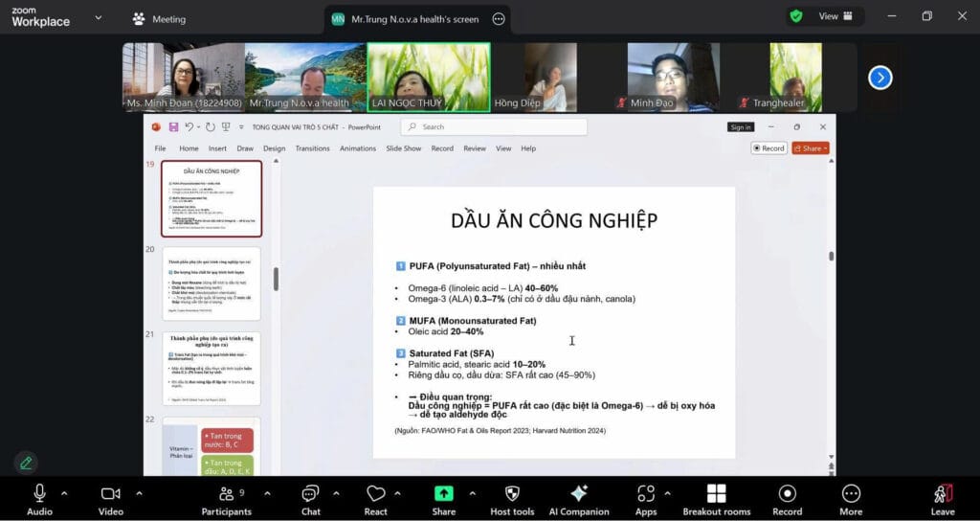The image size is (980, 521).
Task: Open Host tools shield icon
Action: 511,498
